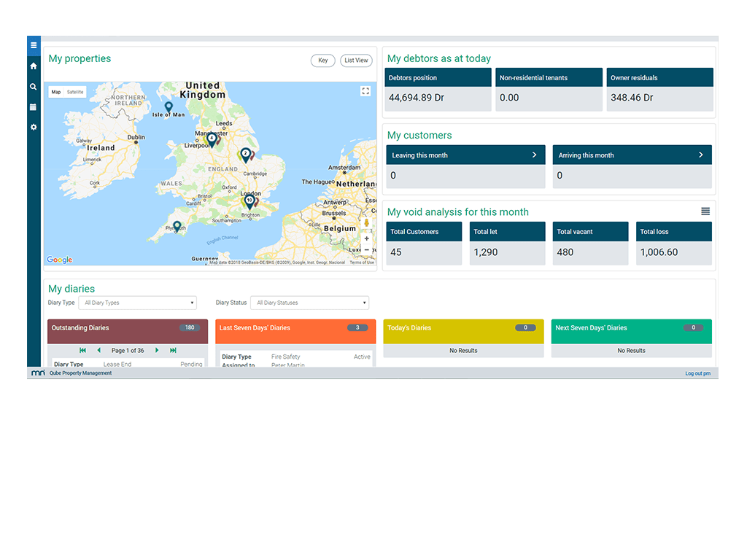Viewport: 747px width, 560px height.
Task: Drop the Street View pegman icon
Action: [x=366, y=223]
